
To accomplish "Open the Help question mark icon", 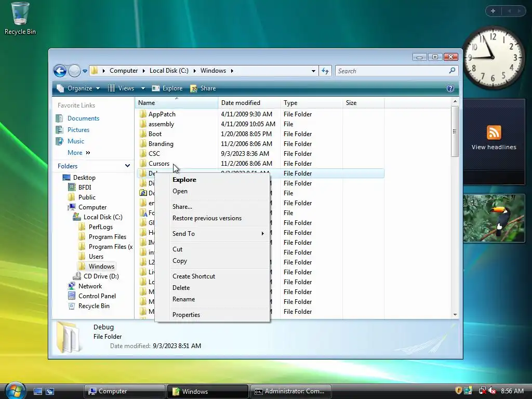I will point(450,88).
